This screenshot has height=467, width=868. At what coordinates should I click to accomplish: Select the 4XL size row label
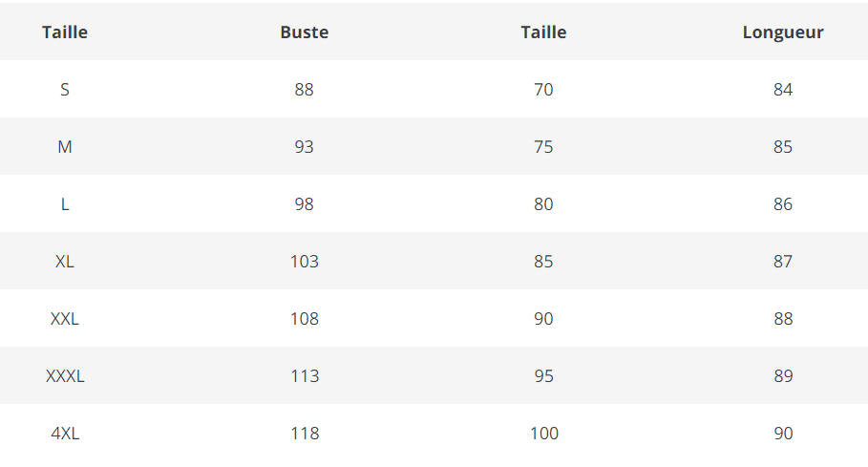pos(65,434)
